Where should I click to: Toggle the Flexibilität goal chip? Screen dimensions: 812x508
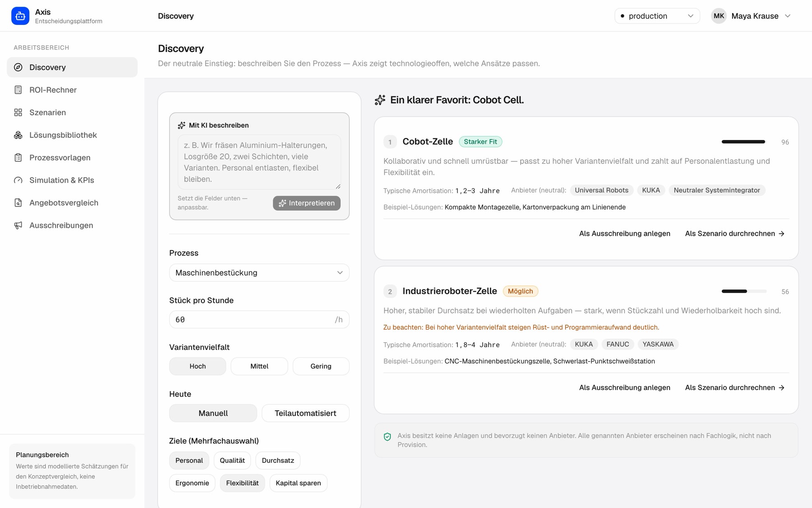pyautogui.click(x=242, y=483)
